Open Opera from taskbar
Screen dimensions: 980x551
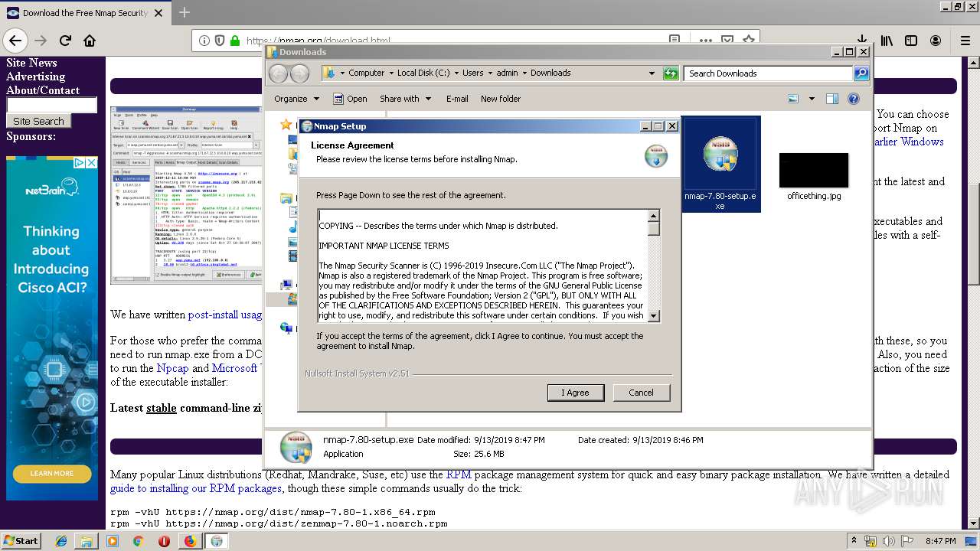click(164, 541)
